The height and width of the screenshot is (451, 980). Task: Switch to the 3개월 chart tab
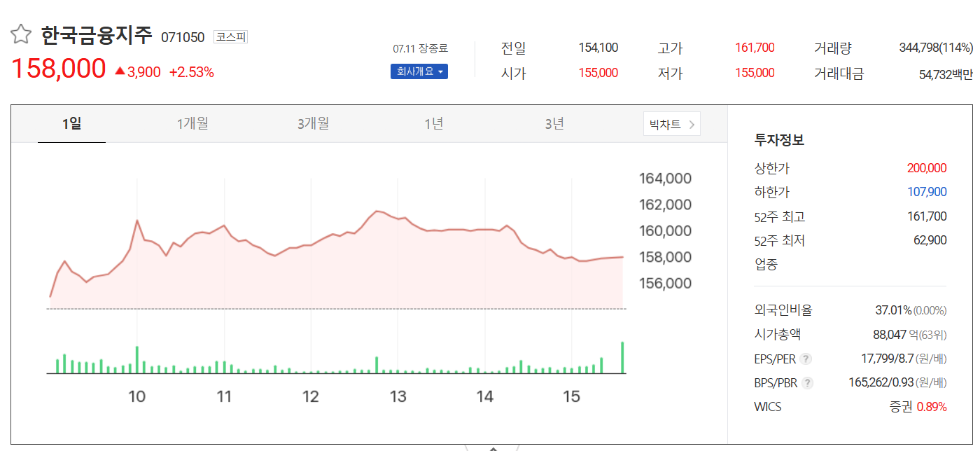click(x=313, y=124)
